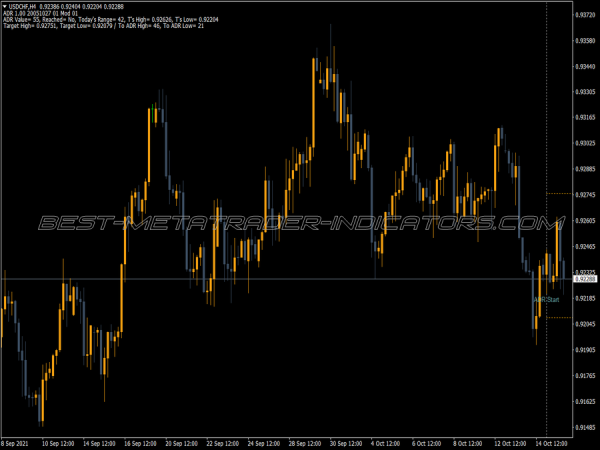Click the green-tipped candle near 16 Sep

coord(152,112)
